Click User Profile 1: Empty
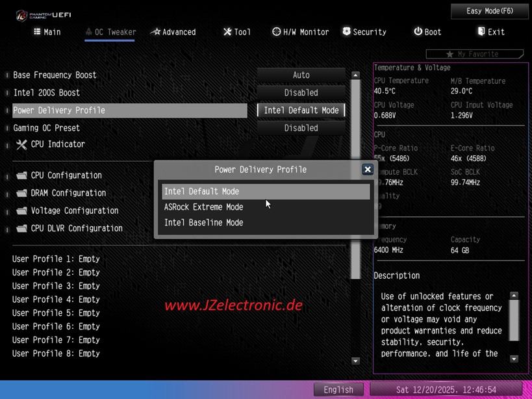The width and height of the screenshot is (532, 399). point(56,259)
